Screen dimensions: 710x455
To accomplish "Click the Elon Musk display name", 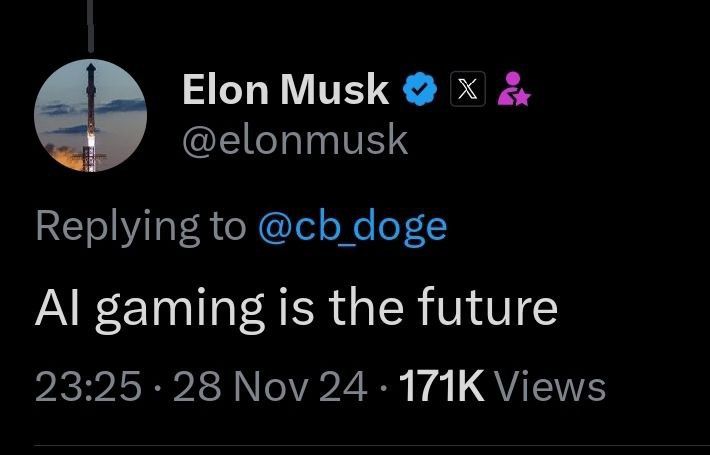I will tap(285, 91).
